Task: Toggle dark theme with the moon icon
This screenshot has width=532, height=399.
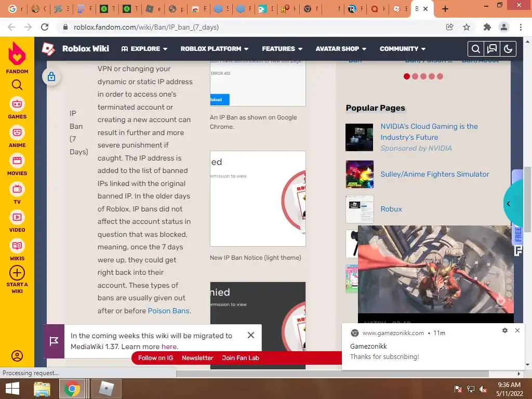Action: point(508,49)
